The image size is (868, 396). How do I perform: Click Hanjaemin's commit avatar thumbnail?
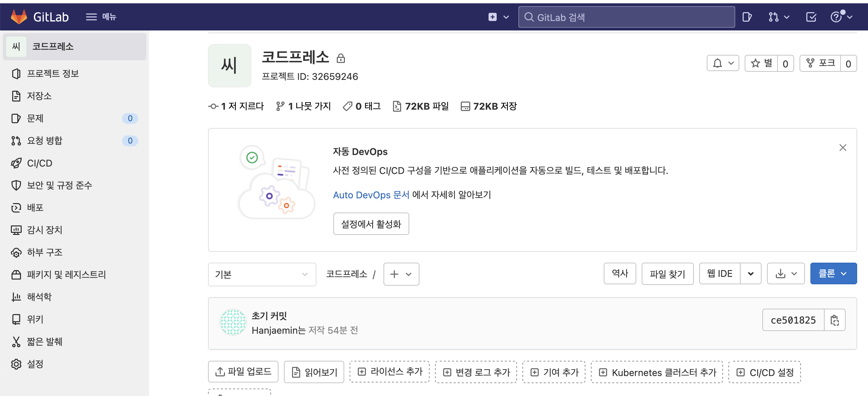(x=233, y=322)
